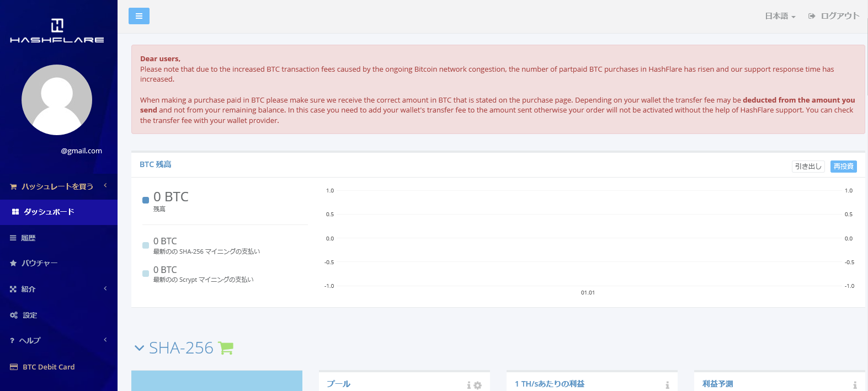Show info for the プール panel
Screen dimensions: 868x391
pyautogui.click(x=469, y=385)
